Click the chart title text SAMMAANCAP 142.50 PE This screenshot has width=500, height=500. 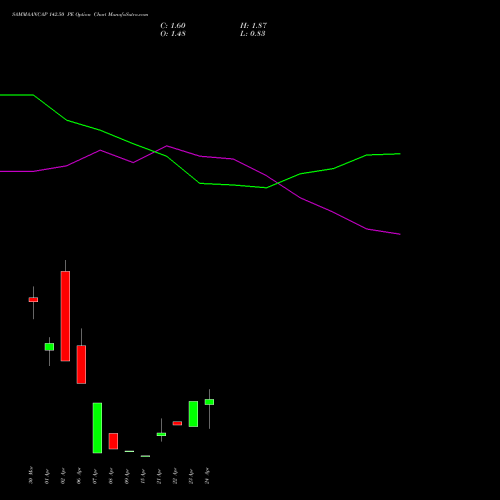[43, 15]
